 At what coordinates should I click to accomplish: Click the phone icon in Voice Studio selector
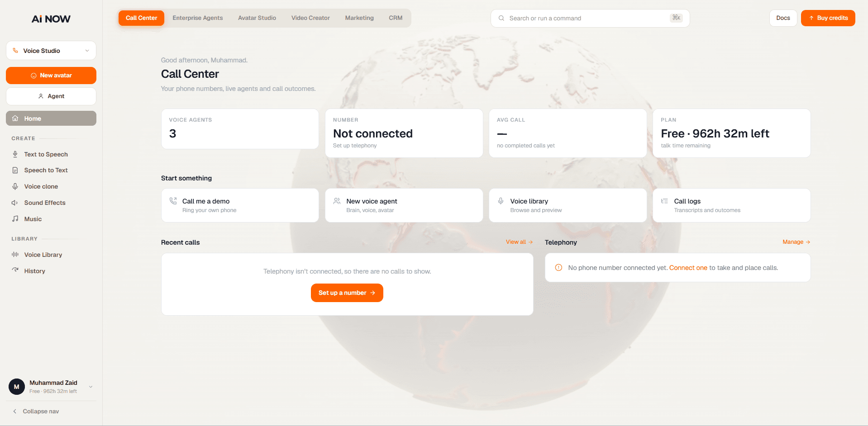tap(15, 51)
